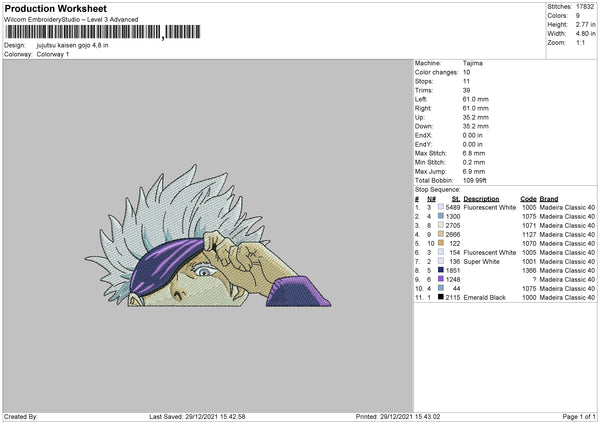The image size is (600, 424).
Task: Click the Min Stitch value '0.2 mm'
Action: click(474, 162)
